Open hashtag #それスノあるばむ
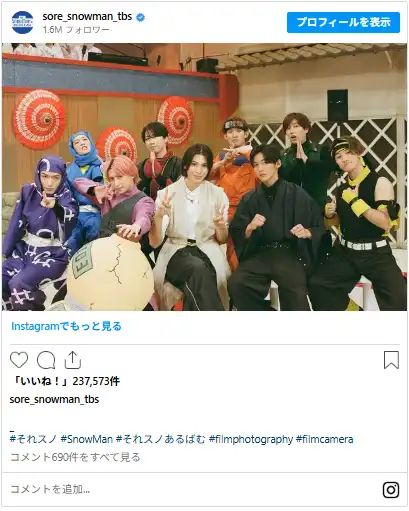 161,439
